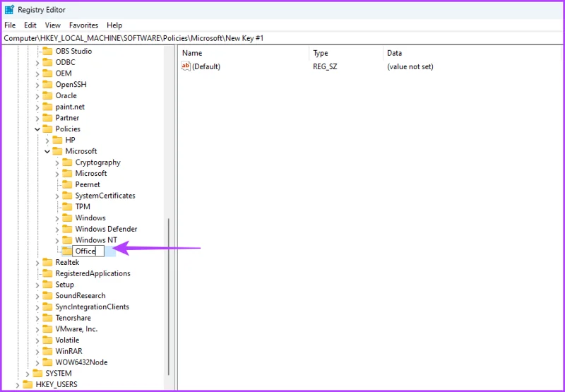This screenshot has width=565, height=392.
Task: Sort values by Data column header
Action: 472,53
